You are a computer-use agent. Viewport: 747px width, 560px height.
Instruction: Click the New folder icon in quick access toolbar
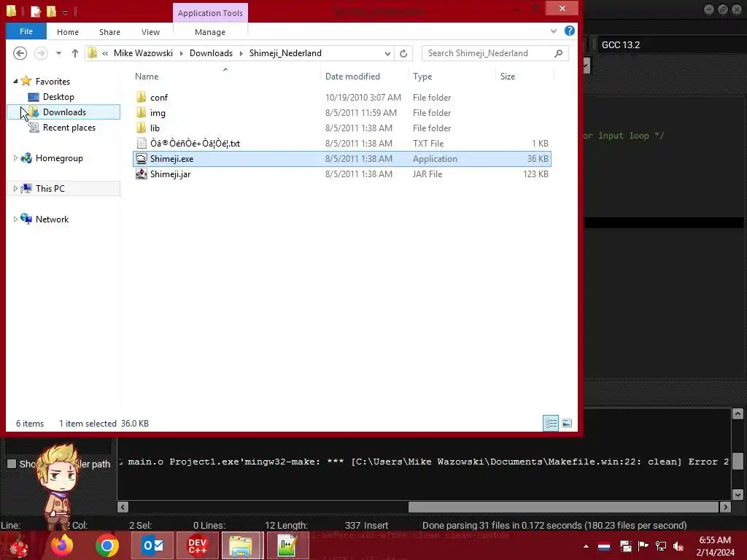coord(51,11)
